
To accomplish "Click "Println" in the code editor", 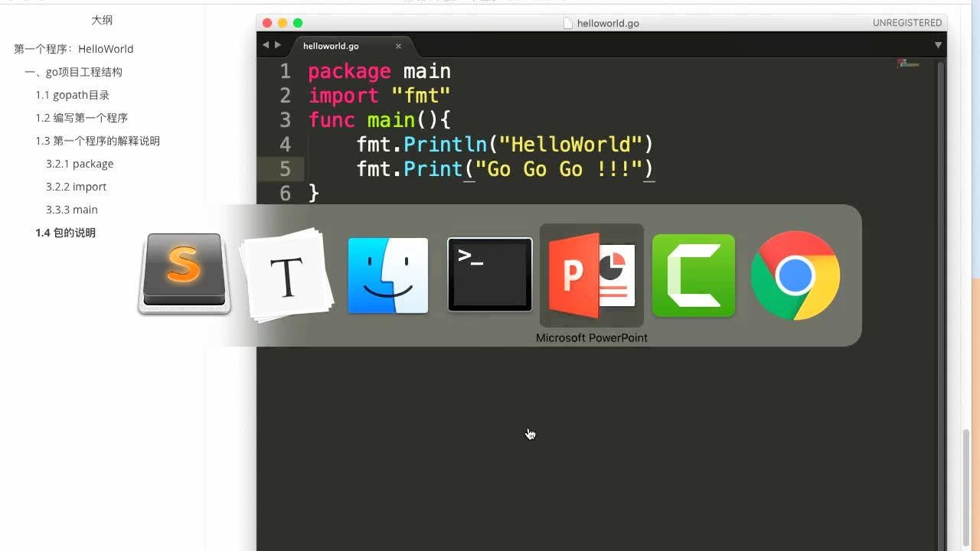I will 445,144.
